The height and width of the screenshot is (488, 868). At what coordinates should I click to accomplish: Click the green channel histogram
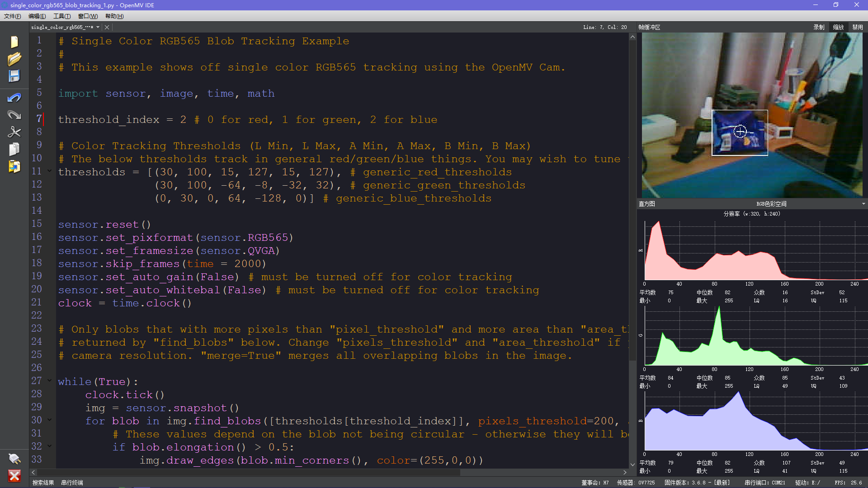click(756, 336)
